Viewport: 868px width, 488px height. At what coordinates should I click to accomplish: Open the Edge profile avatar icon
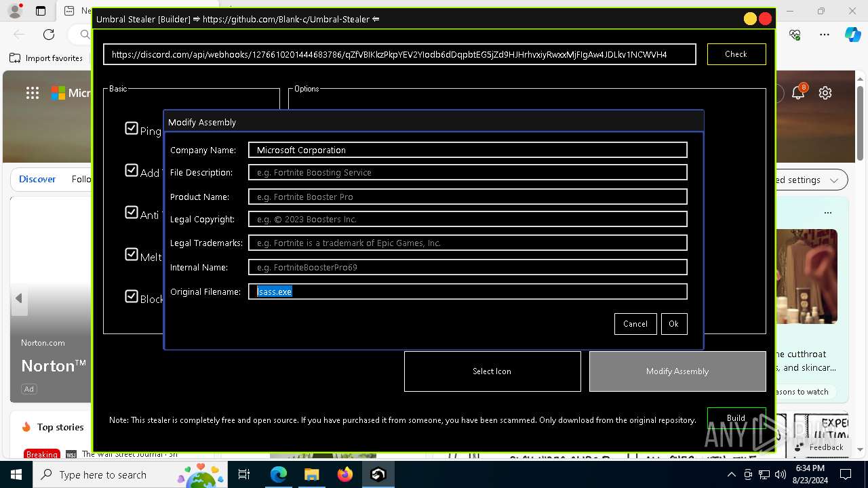[14, 11]
